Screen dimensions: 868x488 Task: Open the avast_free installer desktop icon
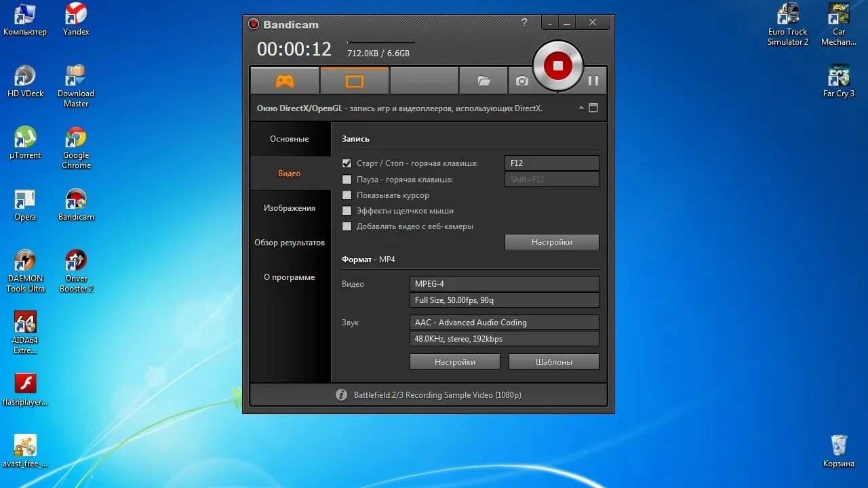25,451
